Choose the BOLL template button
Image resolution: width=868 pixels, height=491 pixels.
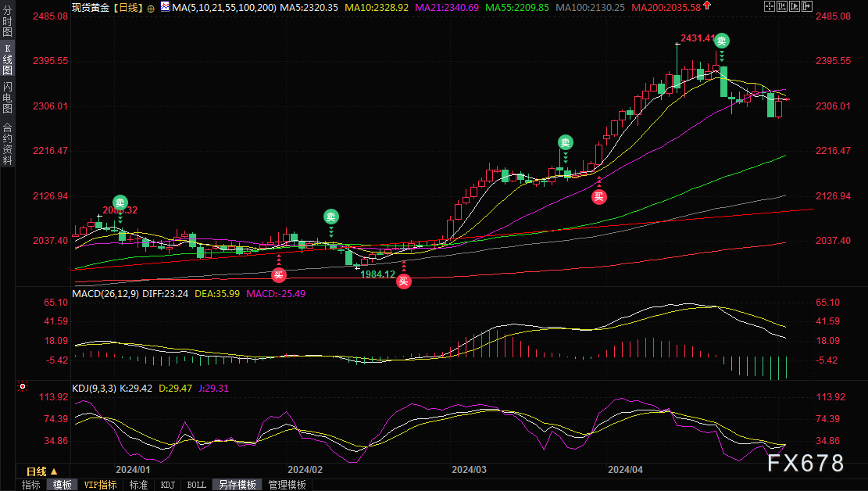197,485
